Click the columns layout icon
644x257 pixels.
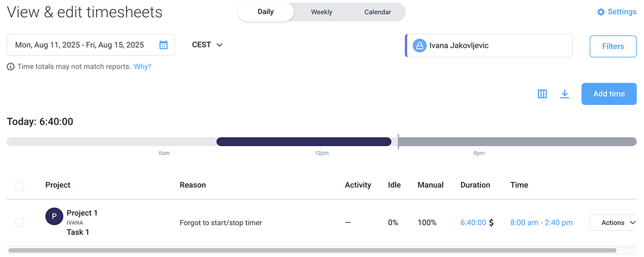(542, 94)
